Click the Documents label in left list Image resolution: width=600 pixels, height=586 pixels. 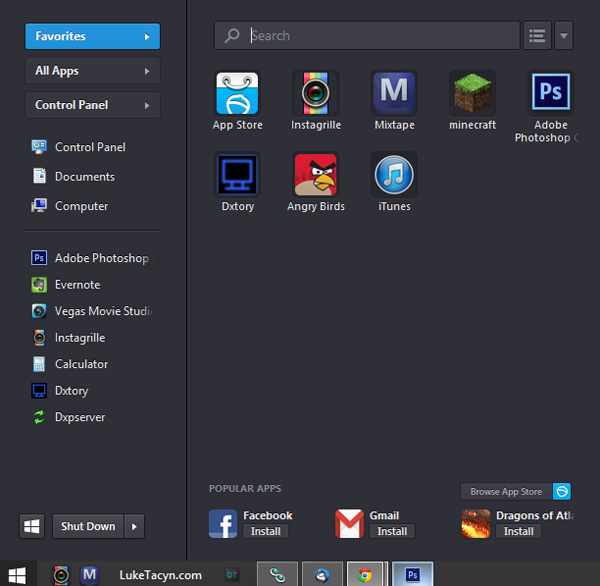point(85,176)
